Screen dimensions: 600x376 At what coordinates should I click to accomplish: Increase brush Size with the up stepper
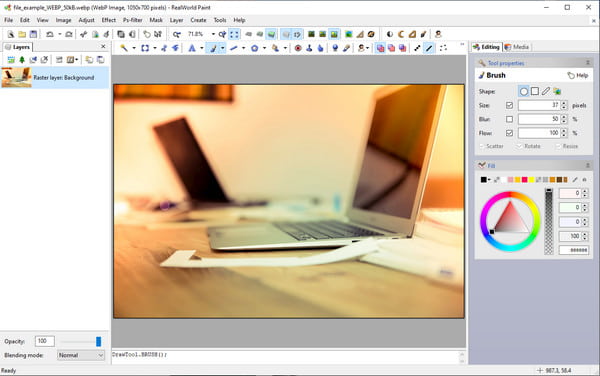(x=564, y=103)
